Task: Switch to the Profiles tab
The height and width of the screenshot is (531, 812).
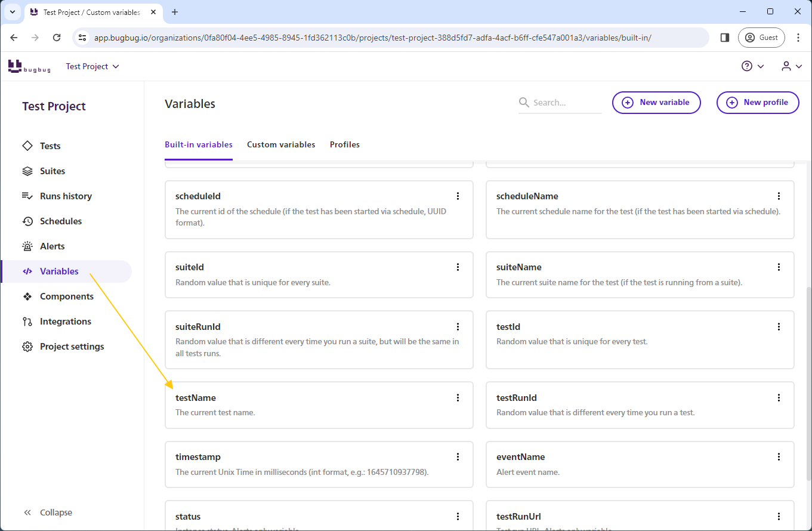Action: click(x=345, y=145)
